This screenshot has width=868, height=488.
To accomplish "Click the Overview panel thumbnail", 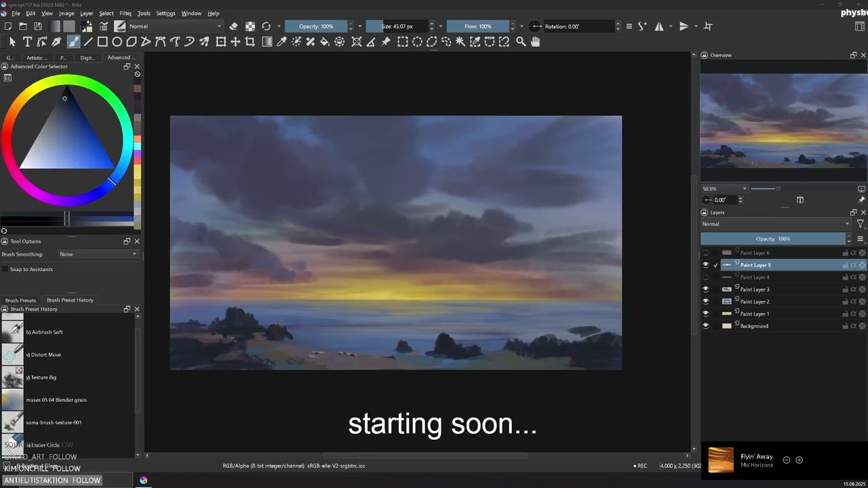I will pyautogui.click(x=783, y=121).
